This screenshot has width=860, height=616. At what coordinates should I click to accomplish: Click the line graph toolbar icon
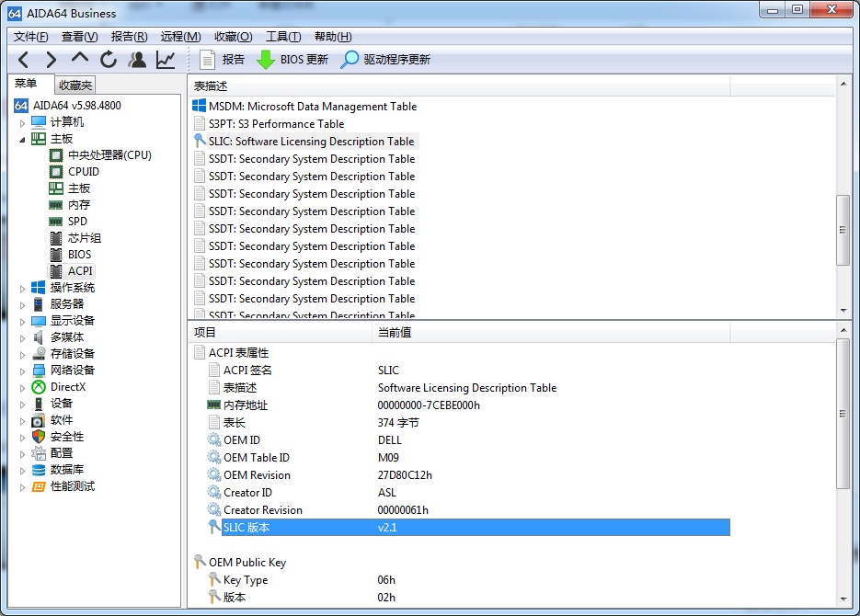[x=166, y=60]
